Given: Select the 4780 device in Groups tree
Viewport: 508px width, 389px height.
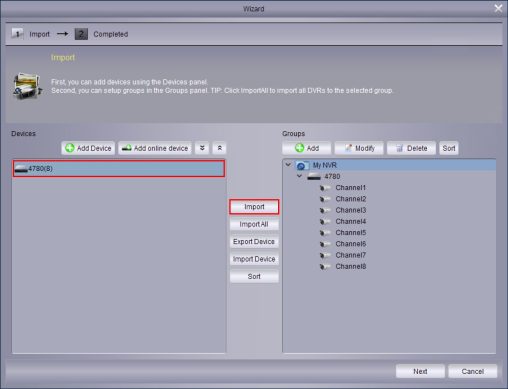Looking at the screenshot, I should (332, 177).
